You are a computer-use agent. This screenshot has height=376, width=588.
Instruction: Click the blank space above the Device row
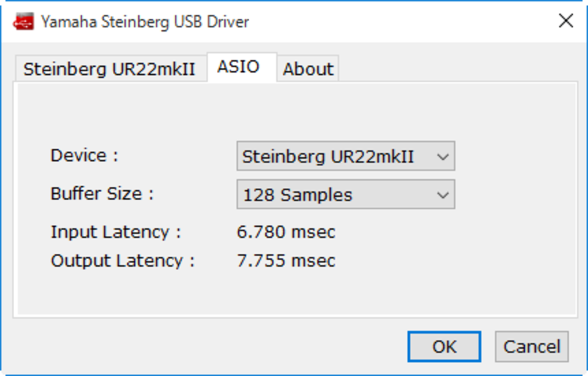[x=296, y=112]
